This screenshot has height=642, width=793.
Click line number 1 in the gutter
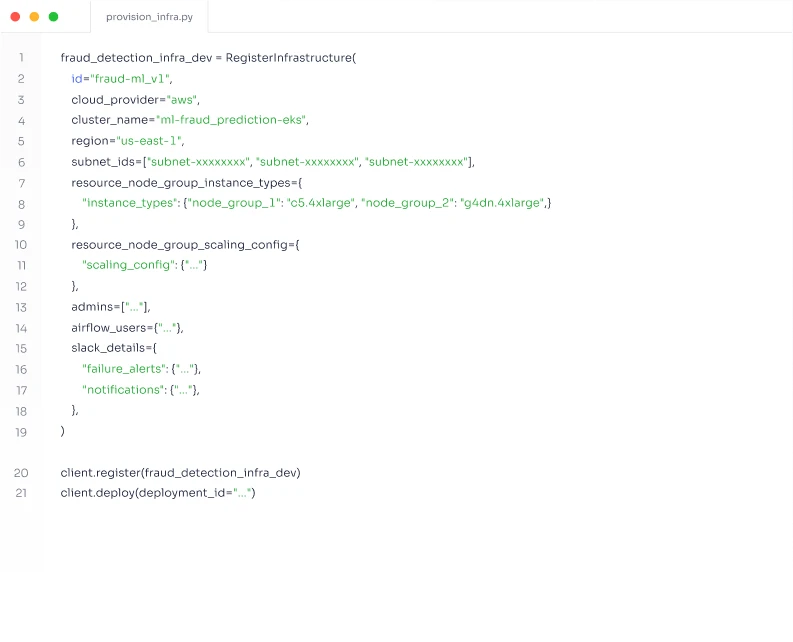[21, 58]
